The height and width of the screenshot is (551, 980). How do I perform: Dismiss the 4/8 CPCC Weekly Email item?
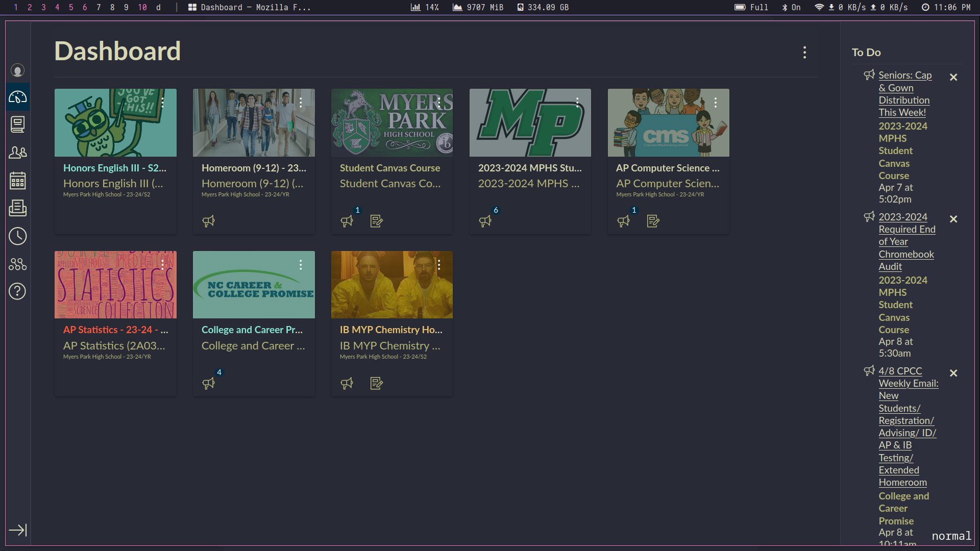pyautogui.click(x=953, y=373)
